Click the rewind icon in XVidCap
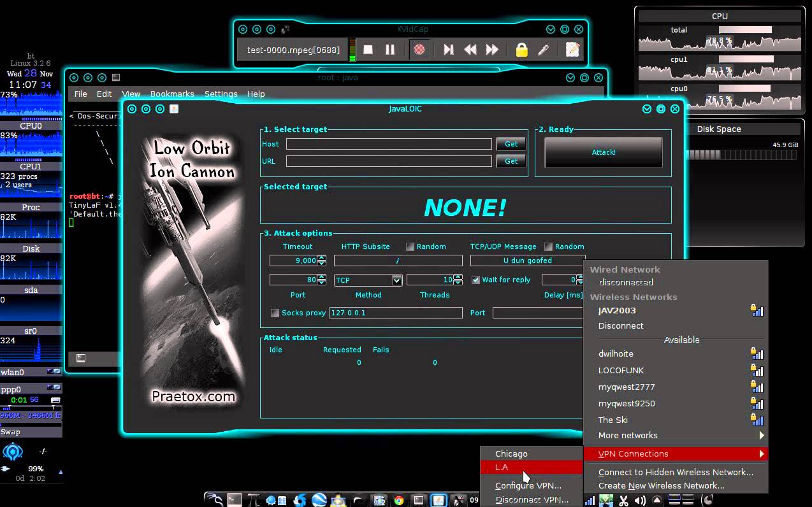 pyautogui.click(x=470, y=50)
